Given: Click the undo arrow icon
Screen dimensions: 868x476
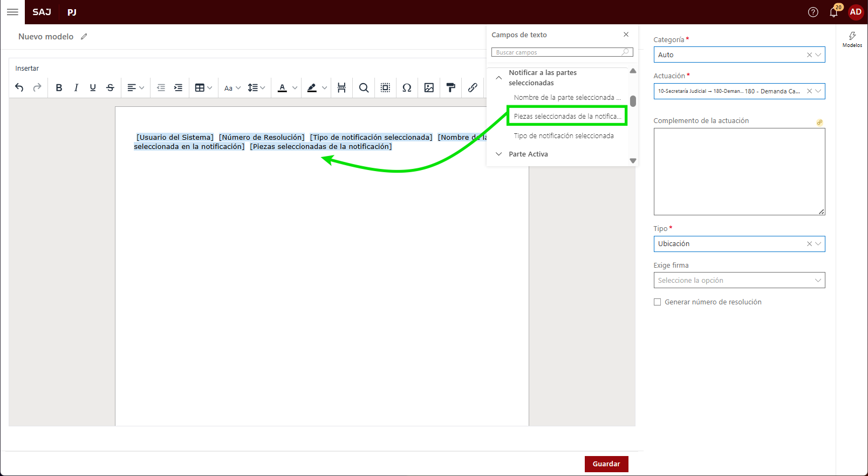Looking at the screenshot, I should pos(19,87).
